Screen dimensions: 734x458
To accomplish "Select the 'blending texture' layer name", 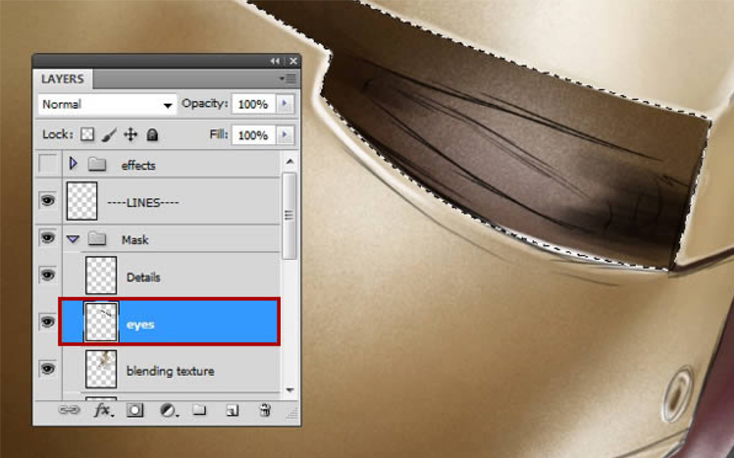I will (x=170, y=371).
